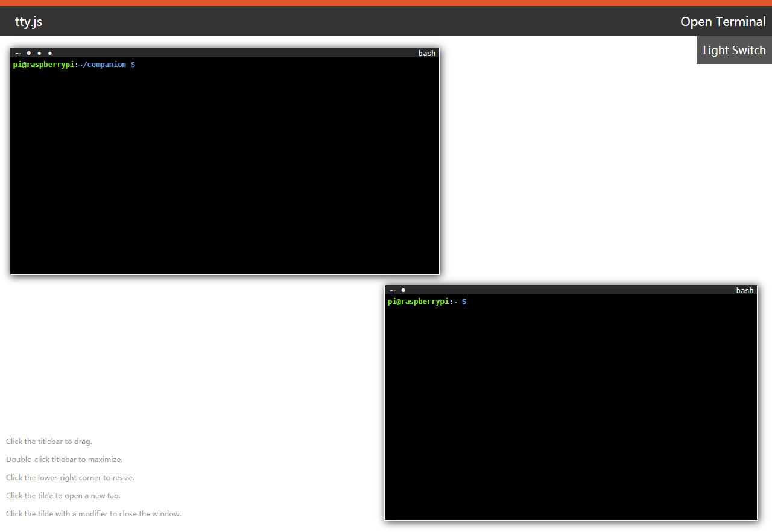Viewport: 772px width, 532px height.
Task: Click the bash label in the companion terminal titlebar
Action: point(426,54)
